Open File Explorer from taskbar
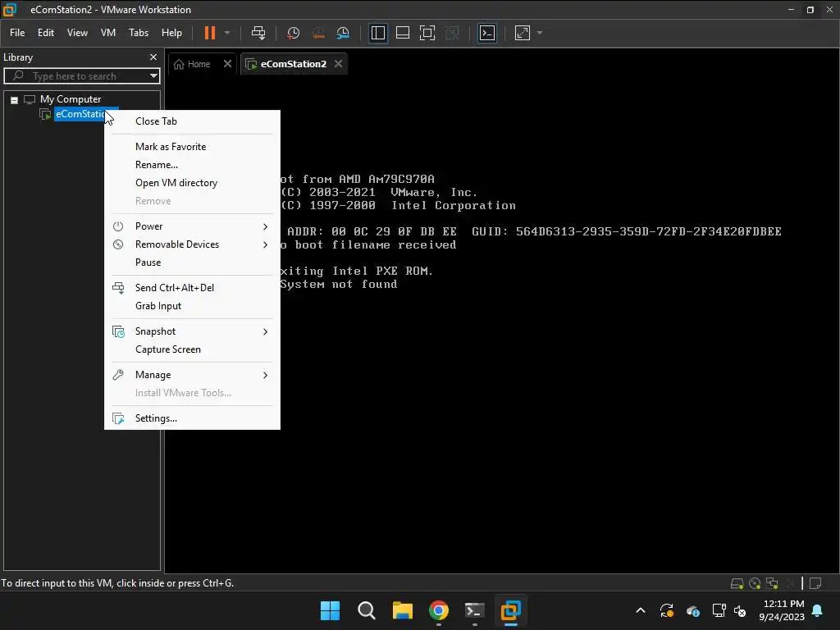840x630 pixels. [402, 610]
